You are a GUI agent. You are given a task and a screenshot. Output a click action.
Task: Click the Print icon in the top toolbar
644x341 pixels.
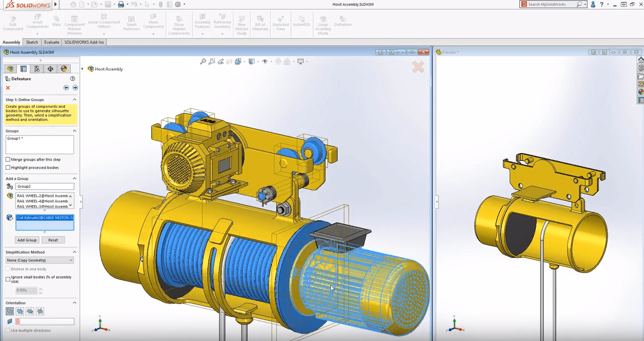(121, 5)
